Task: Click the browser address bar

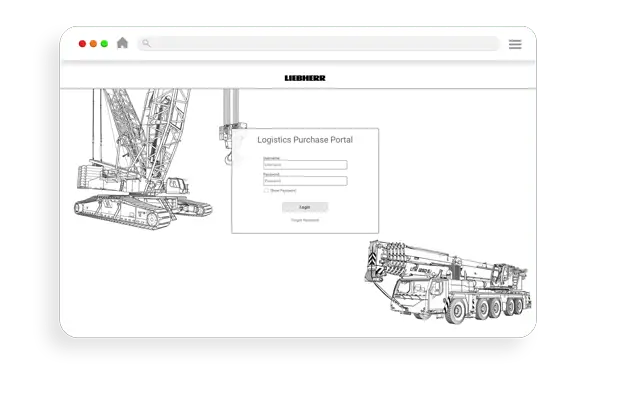Action: pos(318,43)
